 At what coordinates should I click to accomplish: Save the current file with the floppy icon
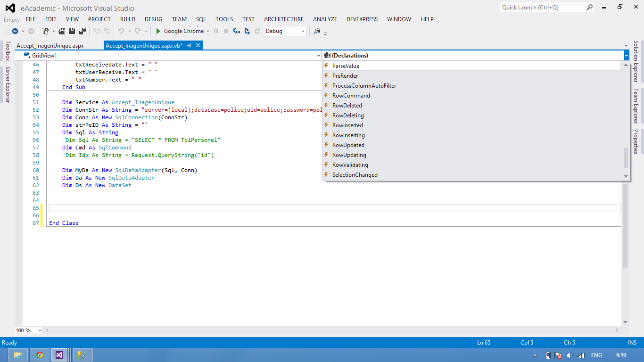(x=72, y=31)
